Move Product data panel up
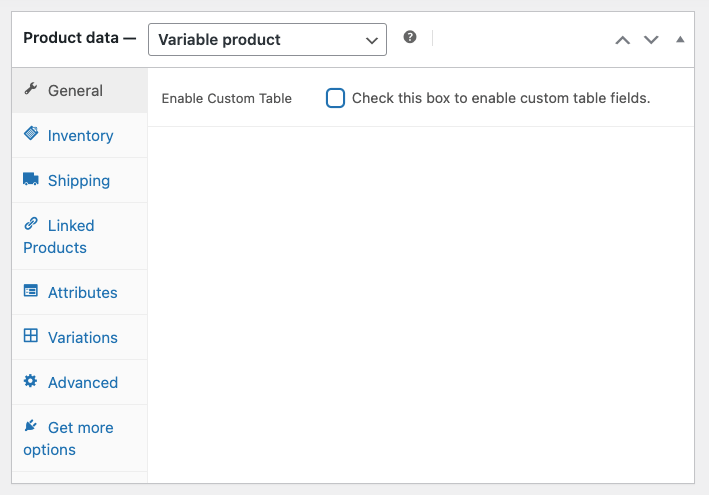This screenshot has width=709, height=495. tap(623, 40)
